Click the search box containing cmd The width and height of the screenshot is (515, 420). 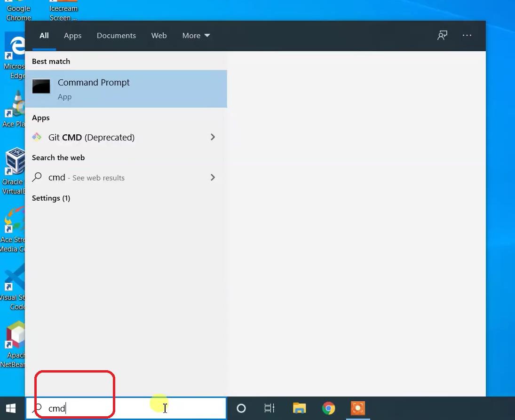tap(126, 408)
